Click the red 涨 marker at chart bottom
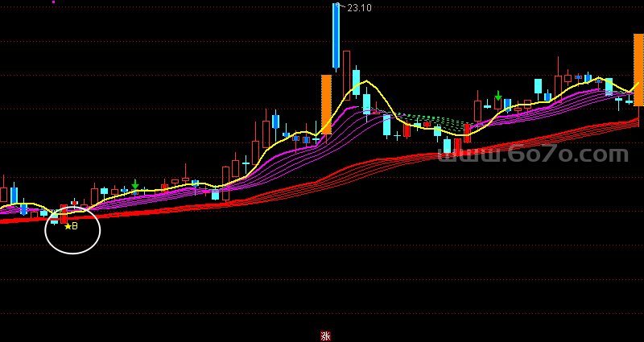The height and width of the screenshot is (342, 644). click(x=325, y=336)
